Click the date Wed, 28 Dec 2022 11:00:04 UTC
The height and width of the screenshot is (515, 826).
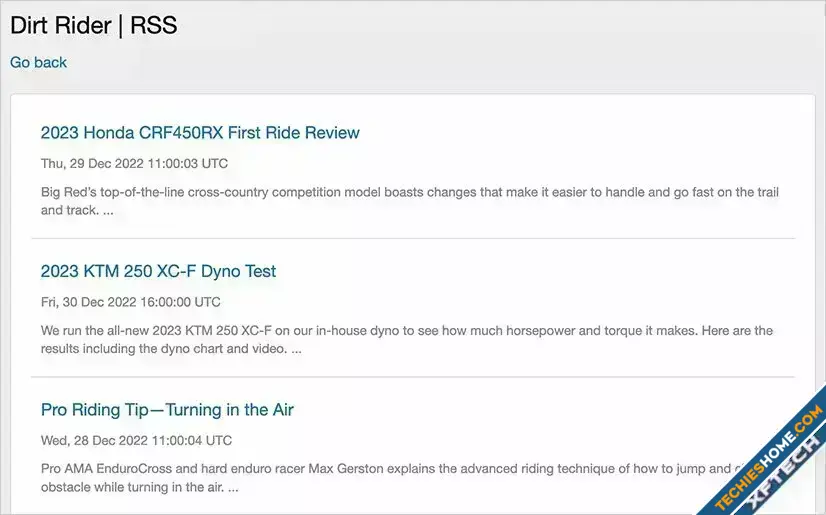136,440
